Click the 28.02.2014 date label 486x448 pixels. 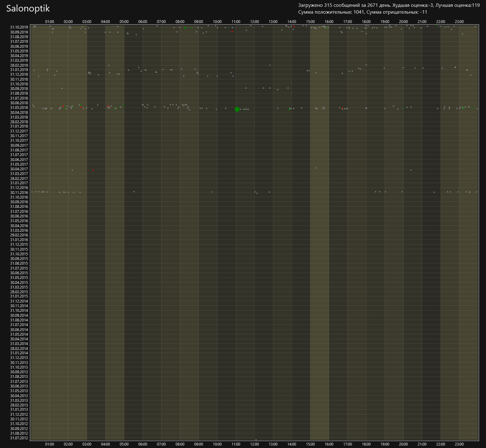[x=19, y=349]
